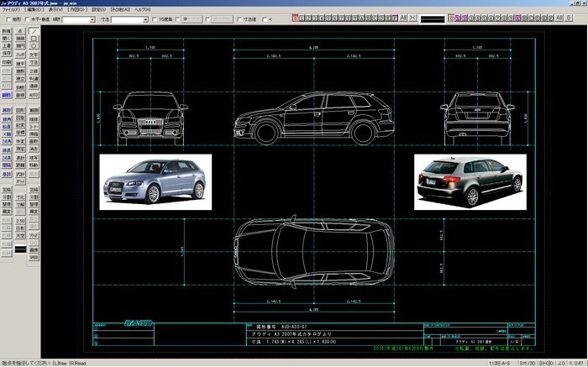Click the ●--- endpoint style button
The image size is (588, 367).
point(192,19)
